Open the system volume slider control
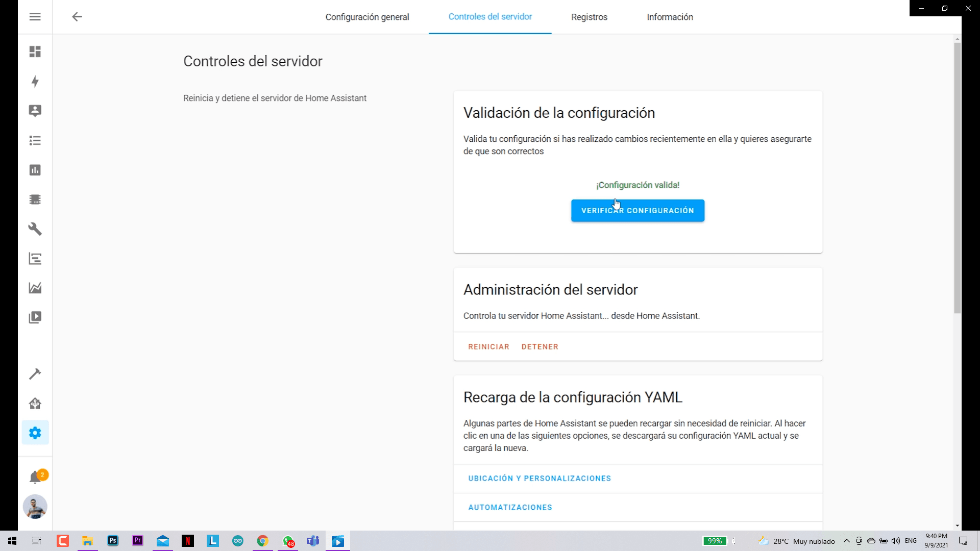Screen dimensions: 980x551 click(896, 541)
